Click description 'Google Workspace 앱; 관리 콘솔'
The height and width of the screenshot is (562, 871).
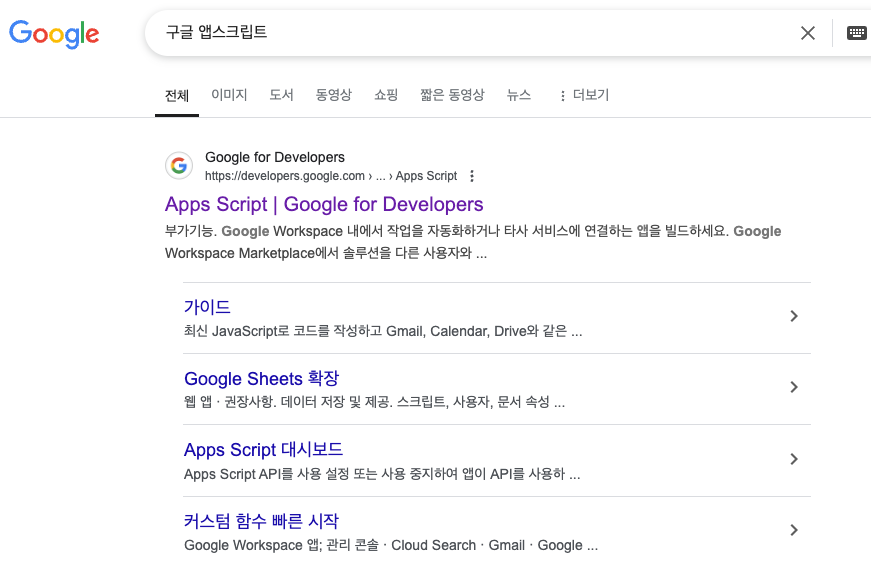click(391, 545)
